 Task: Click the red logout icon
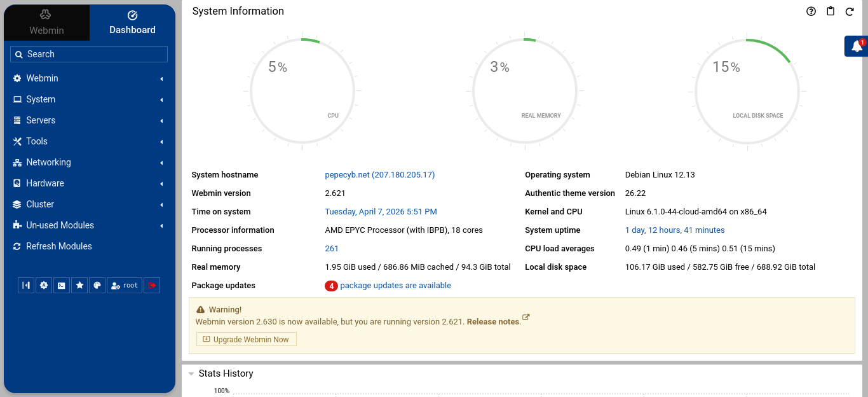[x=152, y=286]
